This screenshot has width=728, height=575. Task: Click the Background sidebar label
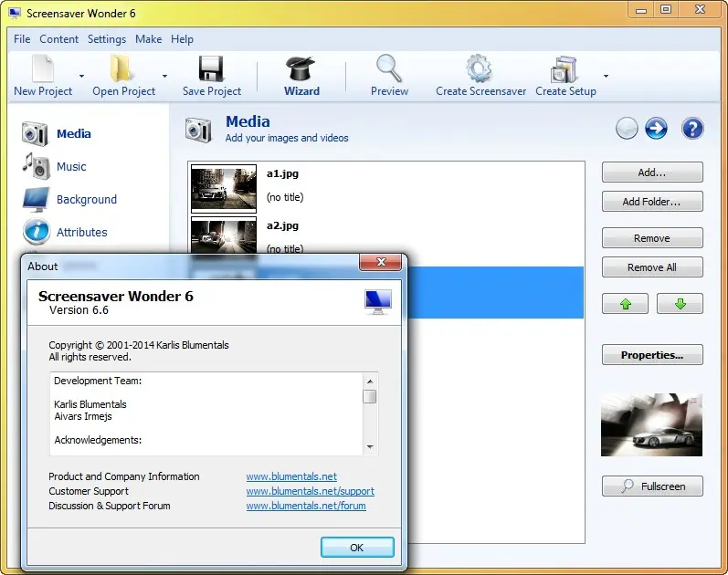(87, 200)
